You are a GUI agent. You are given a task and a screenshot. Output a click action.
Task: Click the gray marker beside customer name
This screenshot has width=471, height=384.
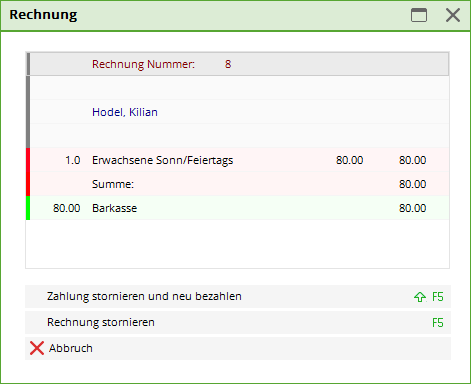[x=28, y=112]
